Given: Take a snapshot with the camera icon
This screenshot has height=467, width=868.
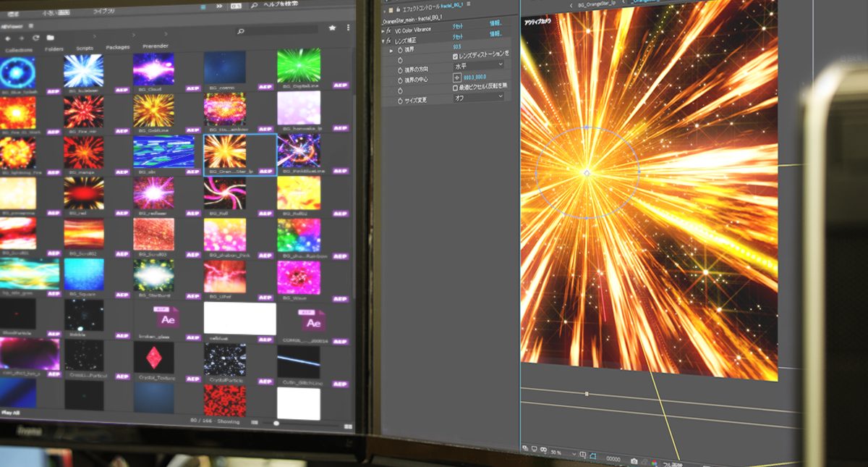Looking at the screenshot, I should pyautogui.click(x=634, y=461).
